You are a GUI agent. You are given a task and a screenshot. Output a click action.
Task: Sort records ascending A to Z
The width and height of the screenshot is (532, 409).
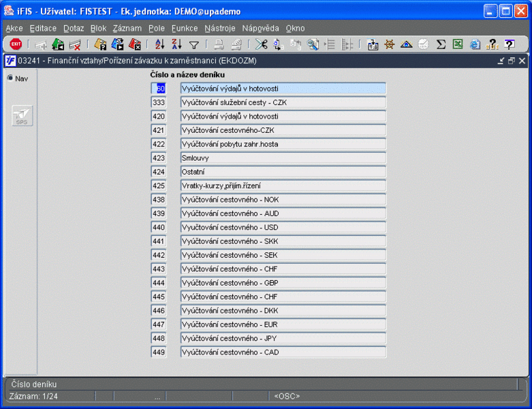pyautogui.click(x=159, y=44)
